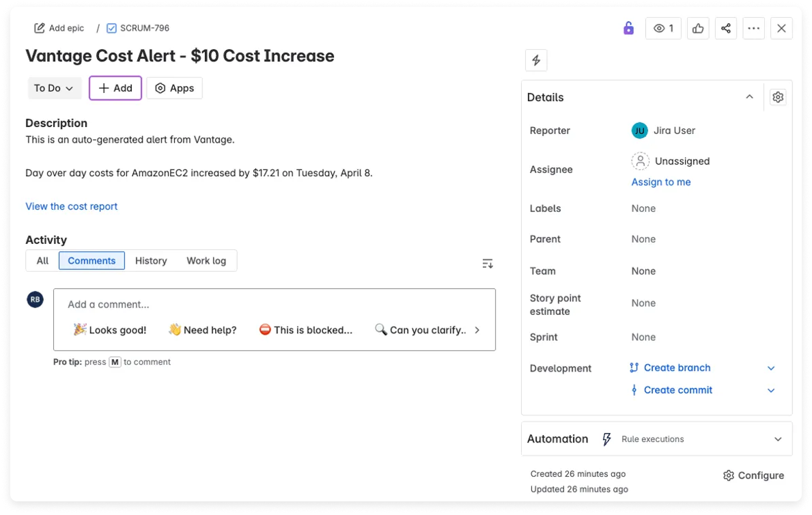812x515 pixels.
Task: Expand the Create branch dropdown chevron
Action: click(770, 368)
